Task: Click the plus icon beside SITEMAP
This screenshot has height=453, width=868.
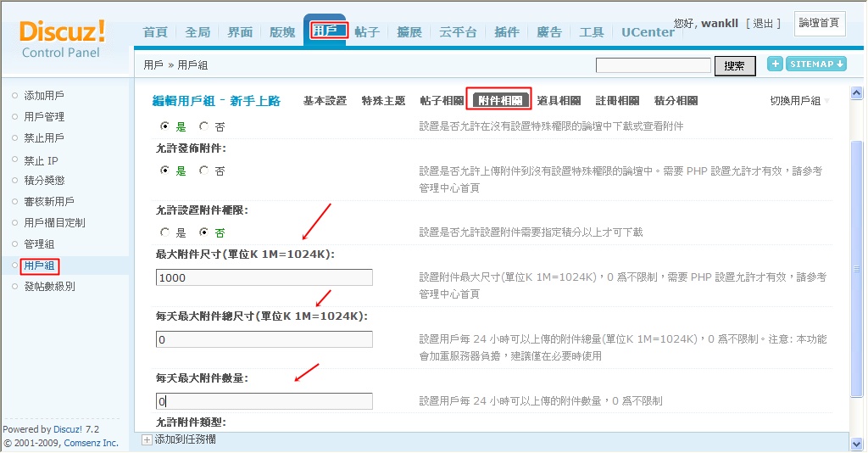Action: [x=775, y=64]
